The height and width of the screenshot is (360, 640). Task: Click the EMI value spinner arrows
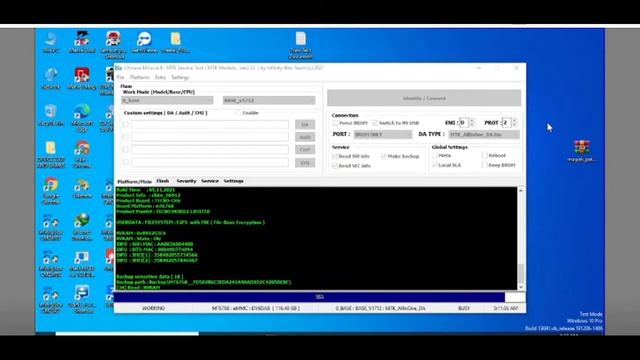click(472, 122)
